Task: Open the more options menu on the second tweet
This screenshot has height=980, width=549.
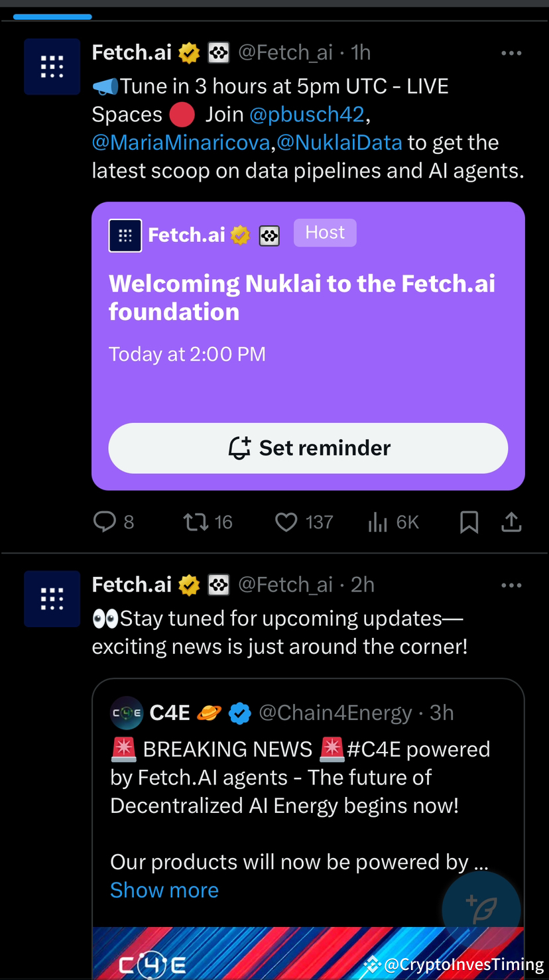Action: (x=511, y=585)
